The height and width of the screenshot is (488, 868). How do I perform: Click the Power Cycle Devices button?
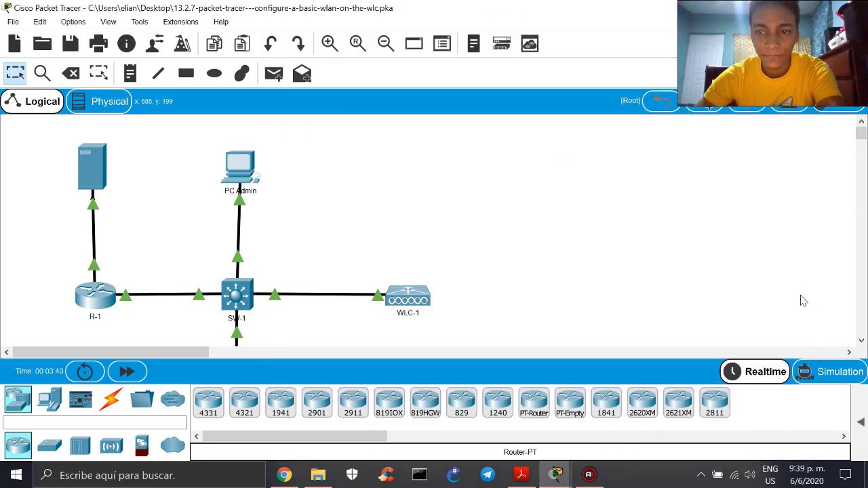pos(85,371)
